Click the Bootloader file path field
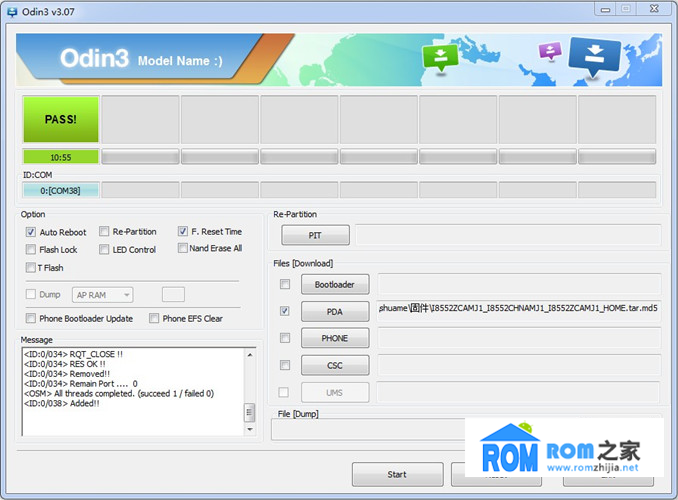This screenshot has height=500, width=678. (x=519, y=284)
